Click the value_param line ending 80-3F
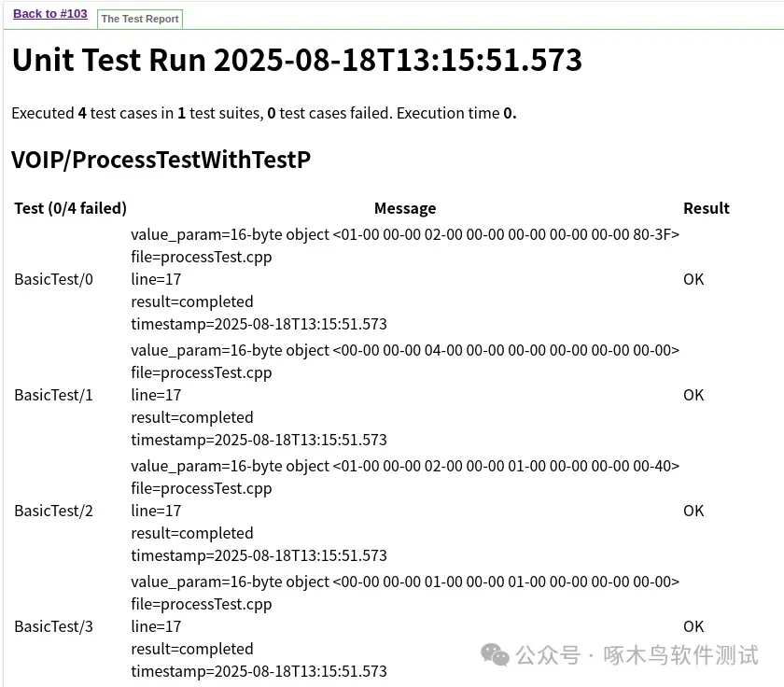Screen dimensions: 784x687 [x=405, y=234]
